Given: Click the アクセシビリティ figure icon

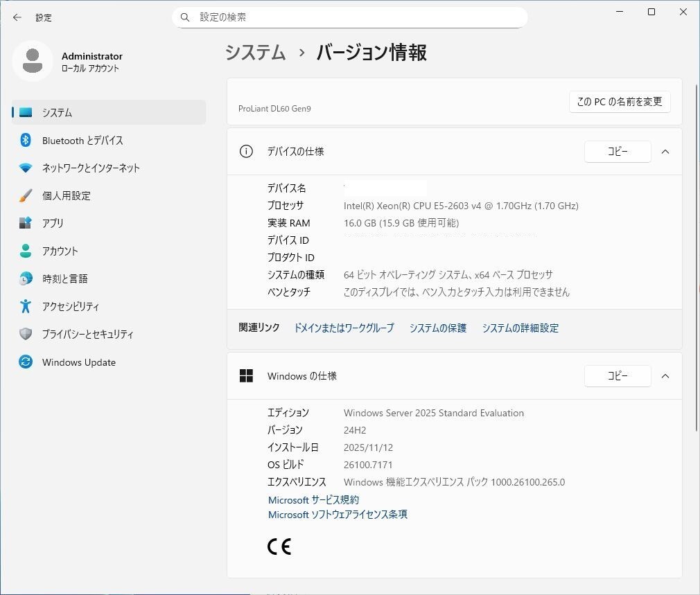Looking at the screenshot, I should tap(26, 306).
